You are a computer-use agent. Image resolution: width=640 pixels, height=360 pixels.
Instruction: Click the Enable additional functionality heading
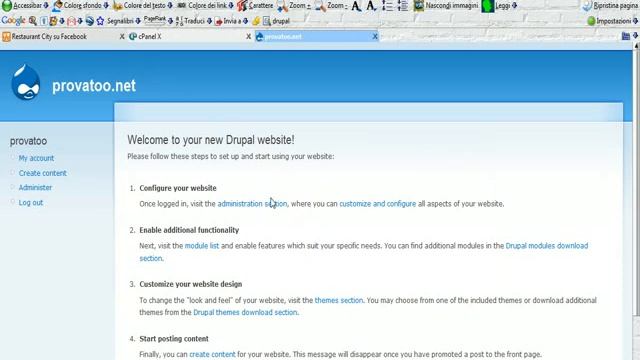pyautogui.click(x=189, y=230)
